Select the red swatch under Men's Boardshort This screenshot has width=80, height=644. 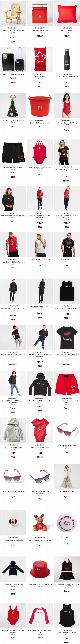(x=14, y=177)
